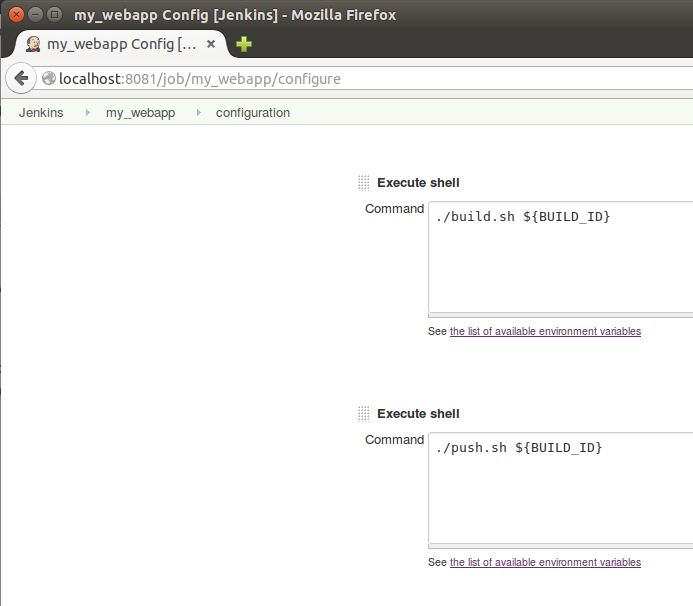Click in the build.sh command text area
693x606 pixels.
[560, 257]
